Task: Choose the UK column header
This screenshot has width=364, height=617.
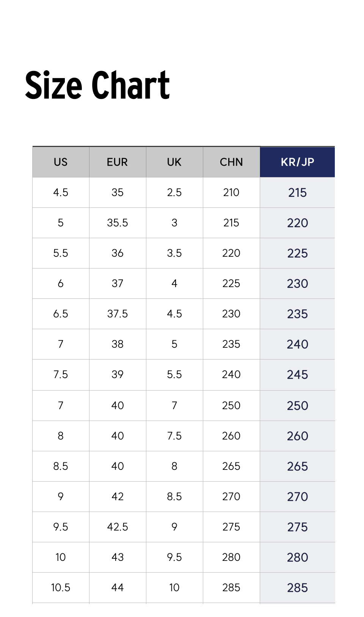Action: tap(174, 162)
